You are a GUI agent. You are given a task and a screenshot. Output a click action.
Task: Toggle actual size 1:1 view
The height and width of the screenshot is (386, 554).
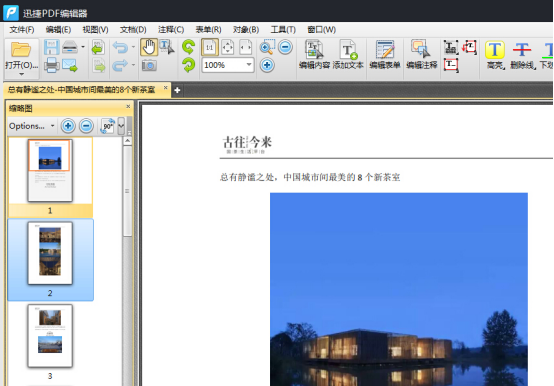pyautogui.click(x=210, y=47)
